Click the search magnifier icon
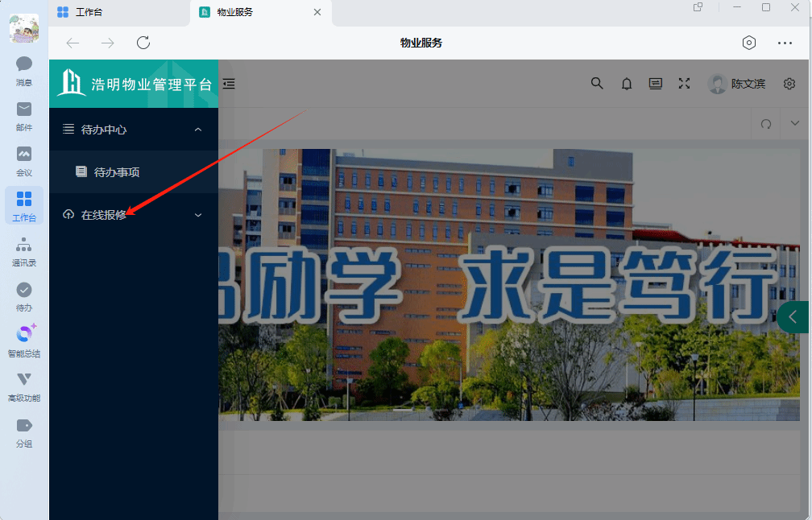Viewport: 812px width, 520px height. (597, 83)
